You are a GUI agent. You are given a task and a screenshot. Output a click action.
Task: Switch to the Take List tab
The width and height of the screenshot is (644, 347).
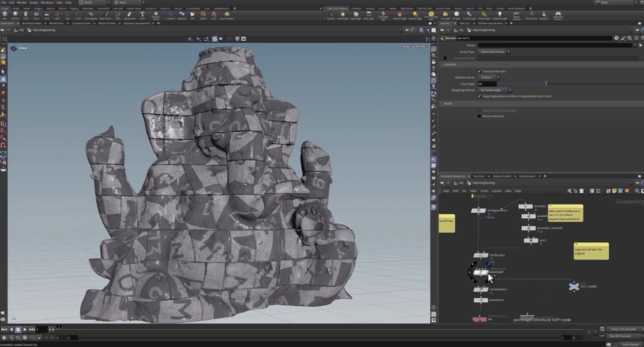pyautogui.click(x=464, y=23)
